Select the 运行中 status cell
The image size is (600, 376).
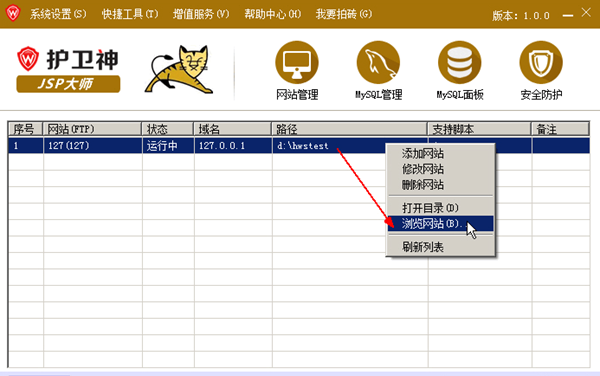[168, 146]
